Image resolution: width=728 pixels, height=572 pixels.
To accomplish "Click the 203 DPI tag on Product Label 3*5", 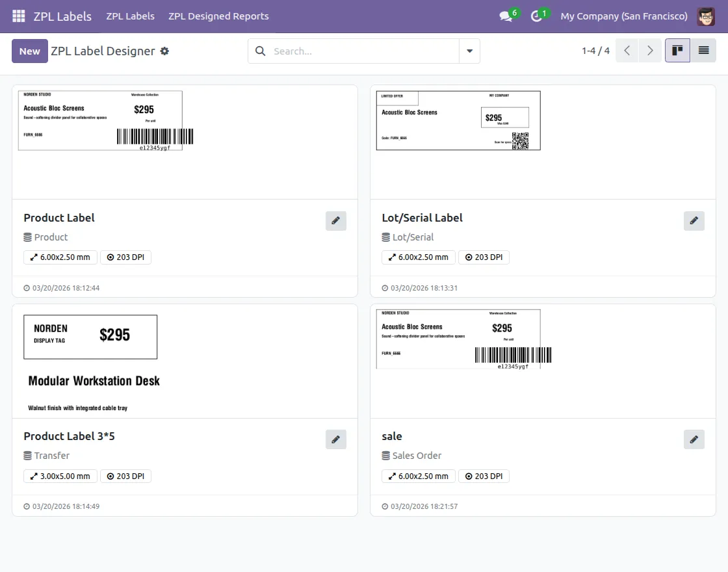I will coord(126,476).
